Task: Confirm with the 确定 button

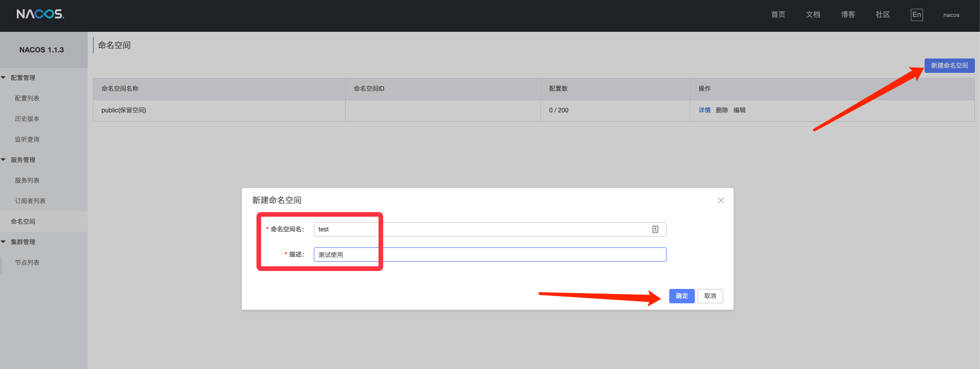Action: coord(682,296)
